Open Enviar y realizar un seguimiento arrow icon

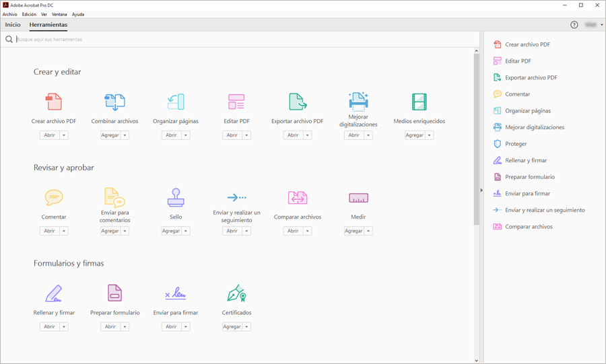pyautogui.click(x=236, y=198)
